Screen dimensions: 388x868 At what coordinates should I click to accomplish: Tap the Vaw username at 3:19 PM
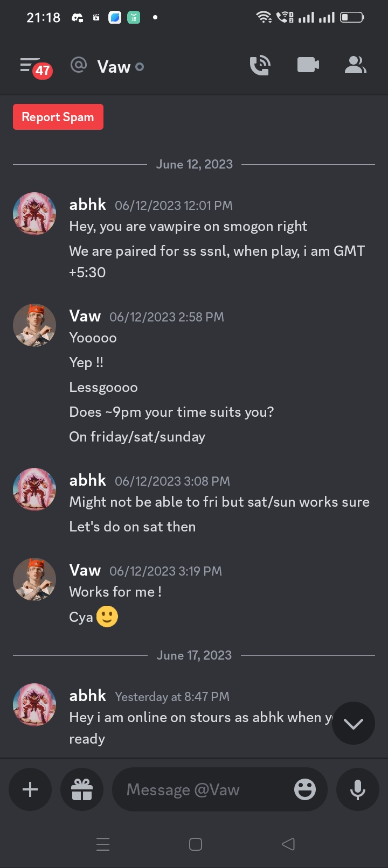click(x=85, y=570)
